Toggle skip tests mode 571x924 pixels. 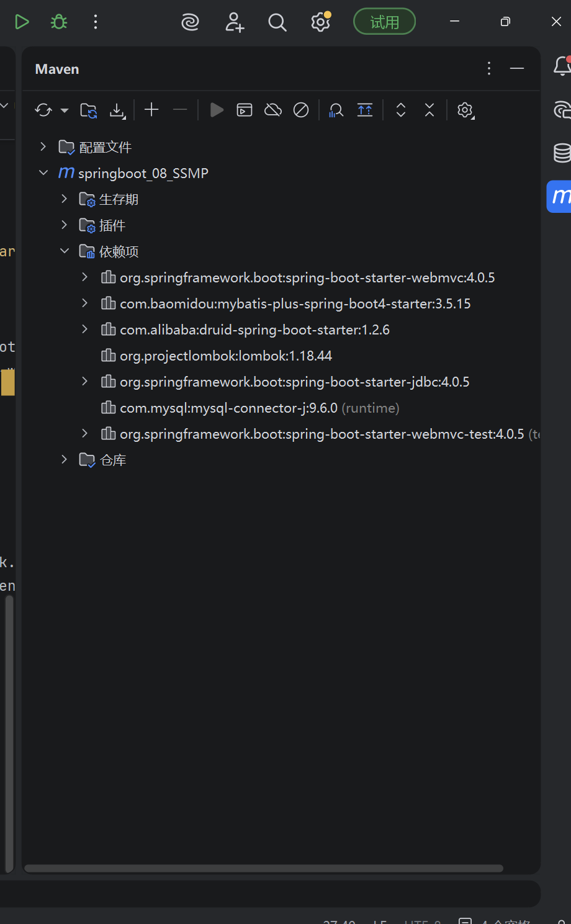click(301, 110)
